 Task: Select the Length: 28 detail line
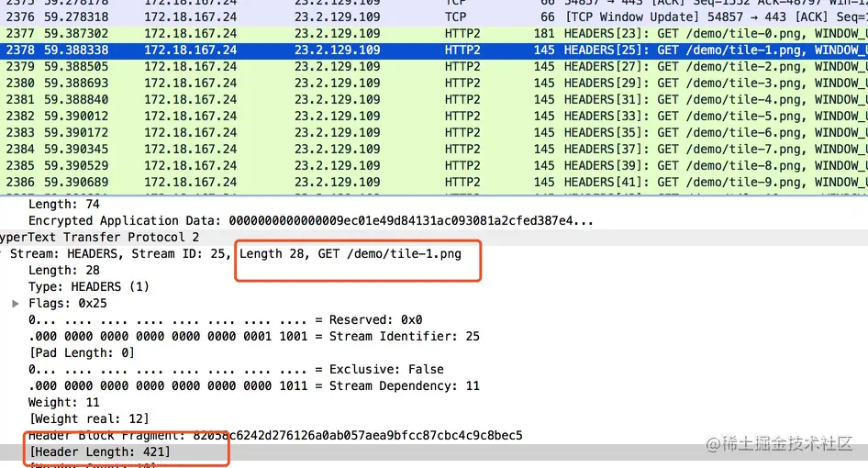(x=64, y=271)
